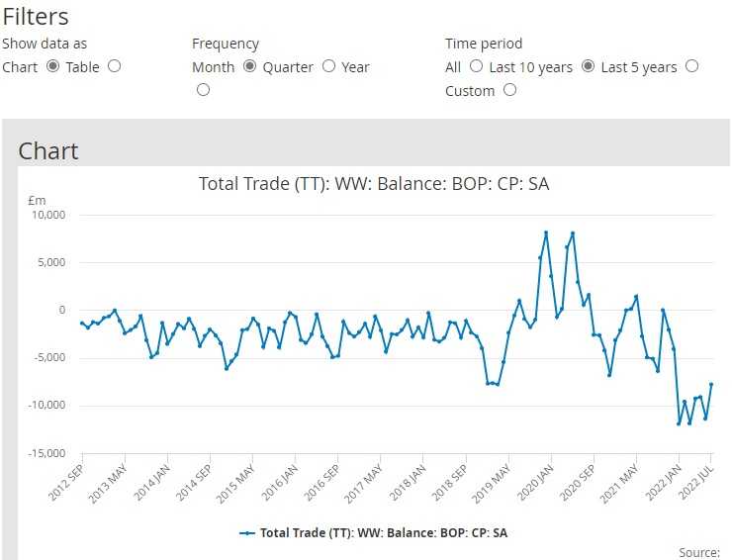Viewport: 732px width, 560px height.
Task: Click the final data point at 2022 JUL
Action: tap(711, 384)
